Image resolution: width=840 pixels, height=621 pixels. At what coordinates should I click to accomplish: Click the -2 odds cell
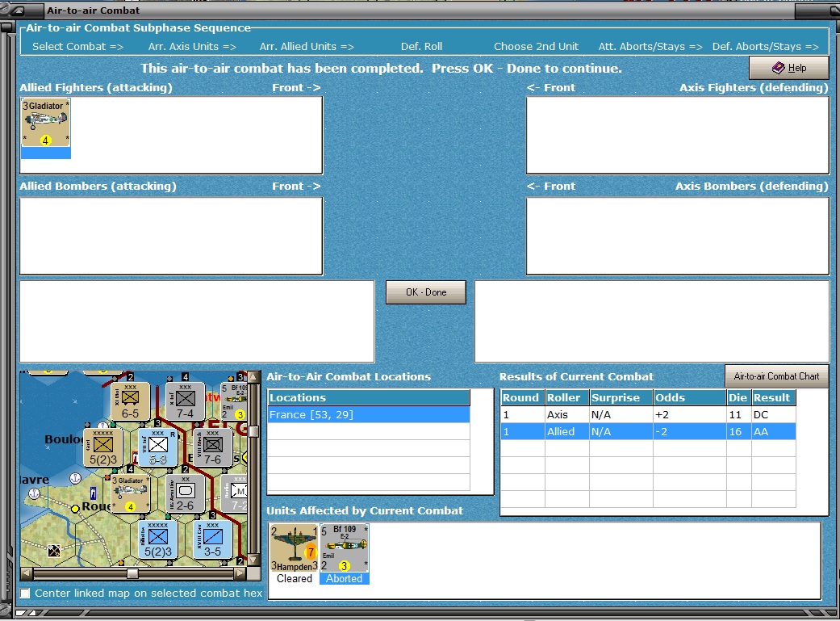[x=689, y=432]
